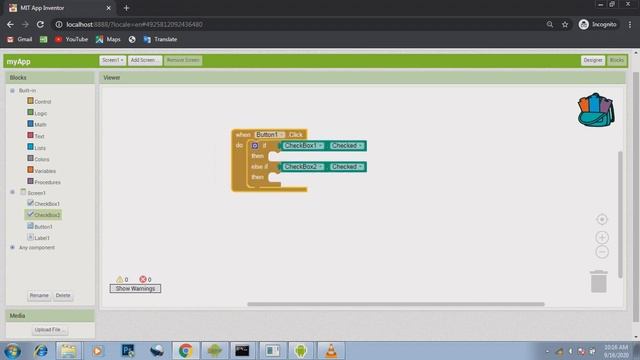Click the Add Screen button
The width and height of the screenshot is (640, 360).
pos(144,60)
